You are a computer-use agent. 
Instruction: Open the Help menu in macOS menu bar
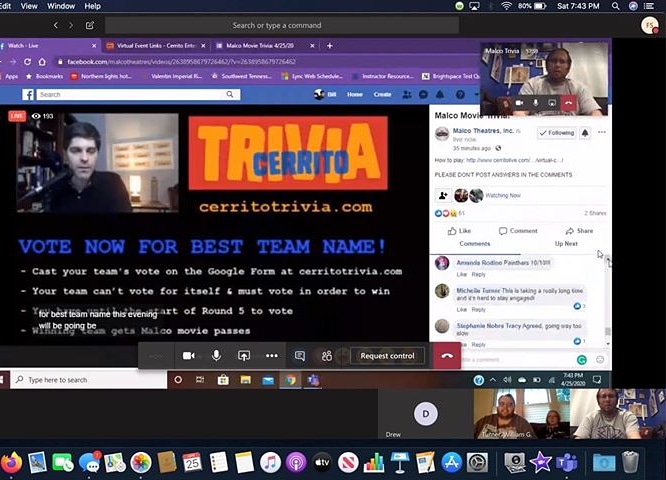(x=93, y=6)
